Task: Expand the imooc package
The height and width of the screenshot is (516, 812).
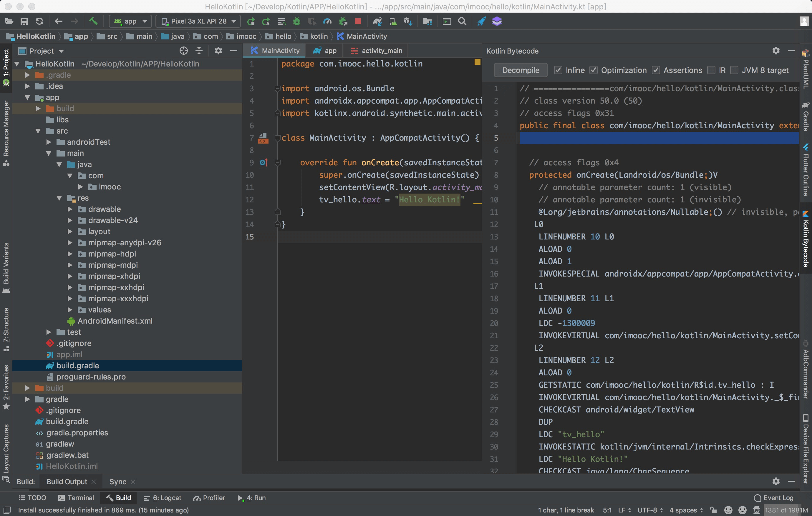Action: coord(81,187)
